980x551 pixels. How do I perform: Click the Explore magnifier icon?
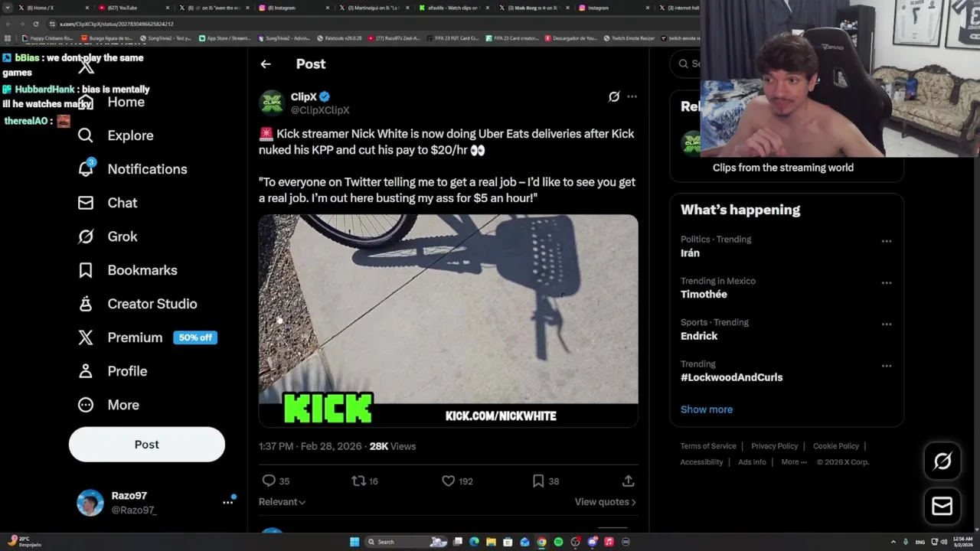point(86,135)
